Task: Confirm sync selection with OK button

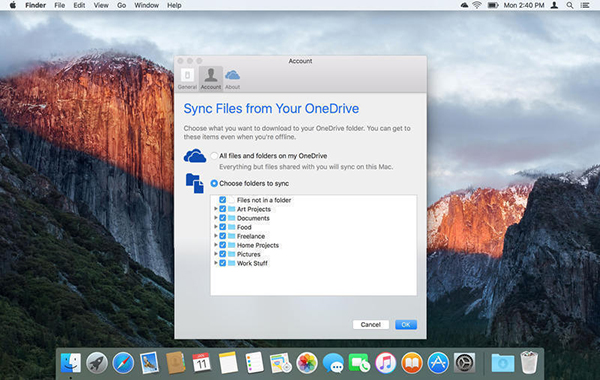Action: click(406, 325)
